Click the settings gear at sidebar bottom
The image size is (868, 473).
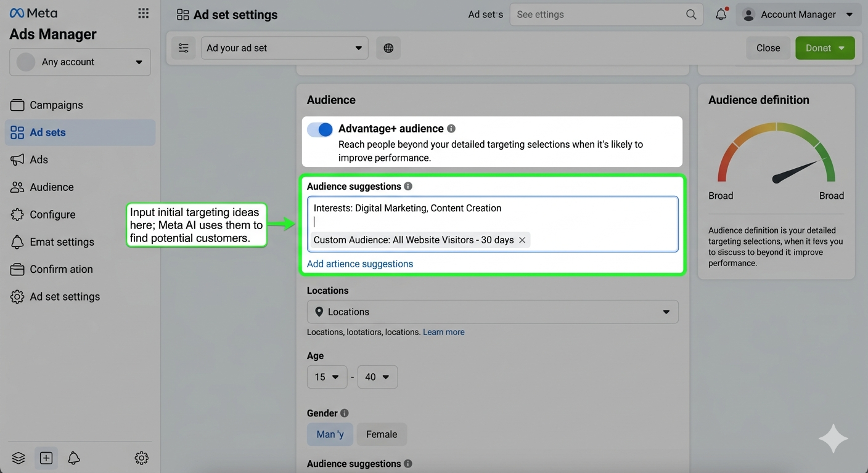pyautogui.click(x=142, y=458)
